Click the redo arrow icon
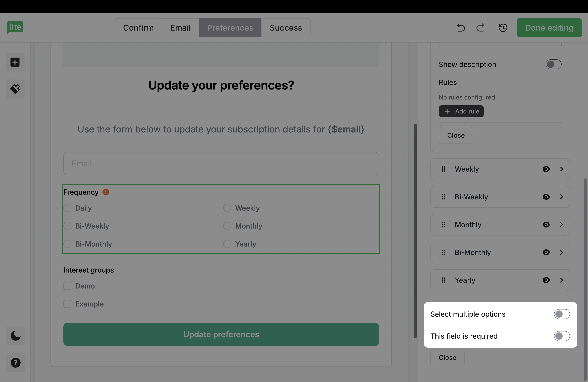This screenshot has width=588, height=382. [x=480, y=28]
